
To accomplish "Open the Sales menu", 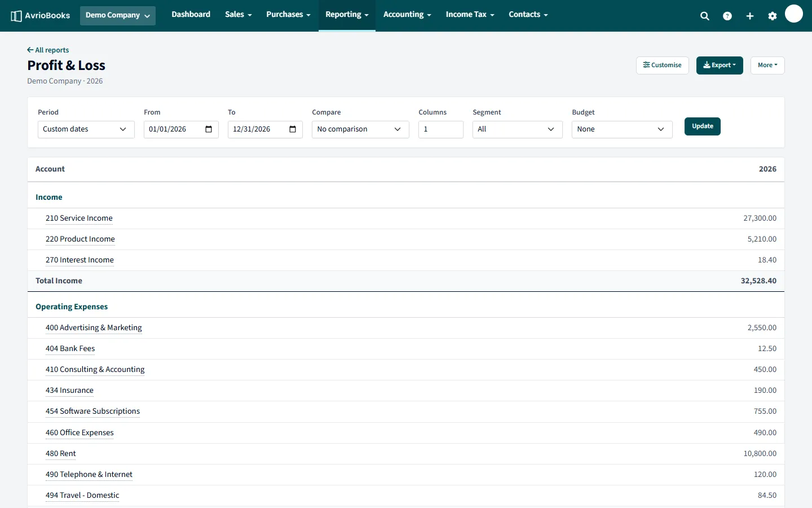I will (239, 15).
